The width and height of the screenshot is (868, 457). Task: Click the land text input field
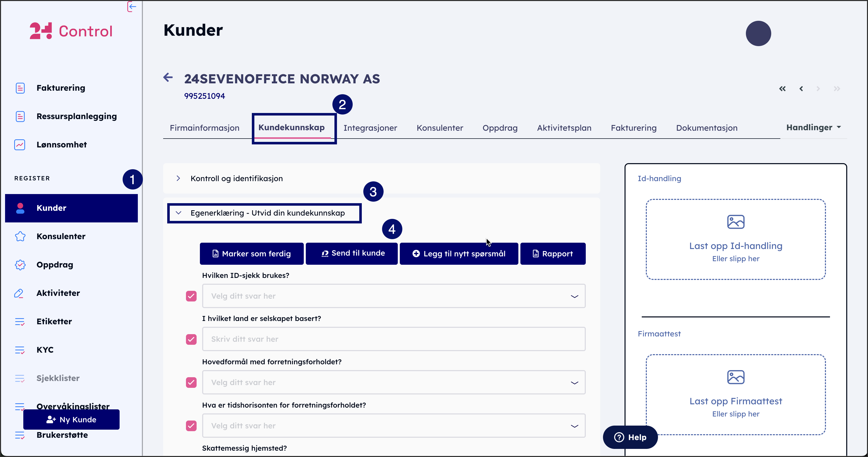coord(393,339)
